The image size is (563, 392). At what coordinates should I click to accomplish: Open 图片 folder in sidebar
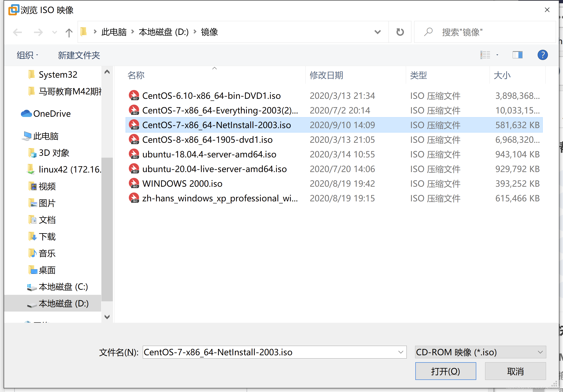pyautogui.click(x=42, y=203)
